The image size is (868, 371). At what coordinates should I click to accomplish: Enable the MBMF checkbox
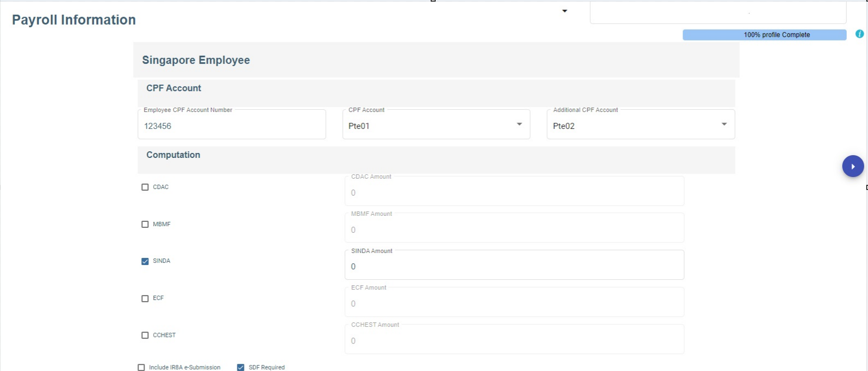(x=145, y=225)
